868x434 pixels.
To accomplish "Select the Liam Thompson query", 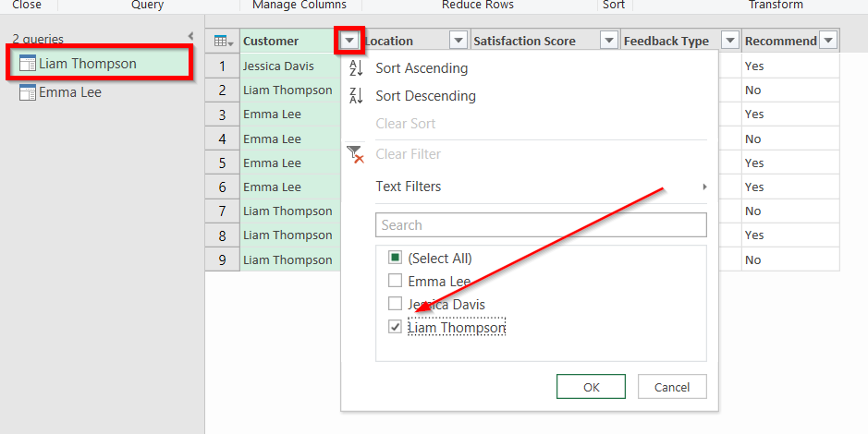I will [x=101, y=64].
